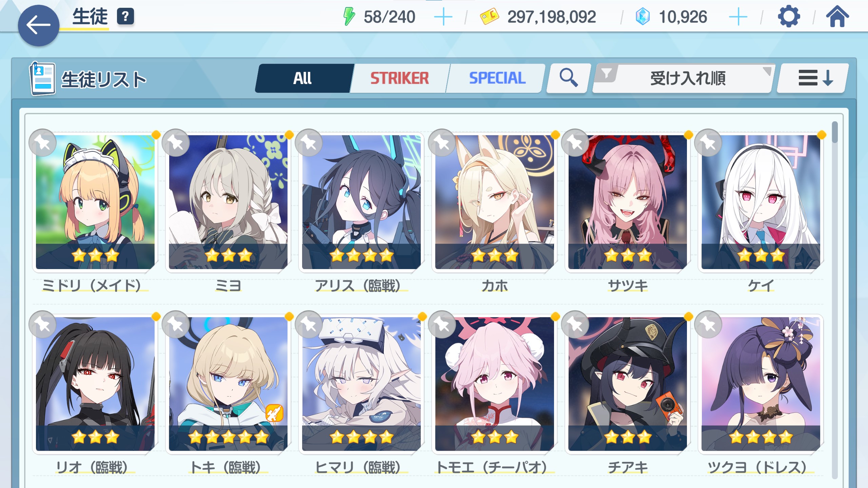868x488 pixels.
Task: Toggle the pin on トキ(臨戦)
Action: 176,324
